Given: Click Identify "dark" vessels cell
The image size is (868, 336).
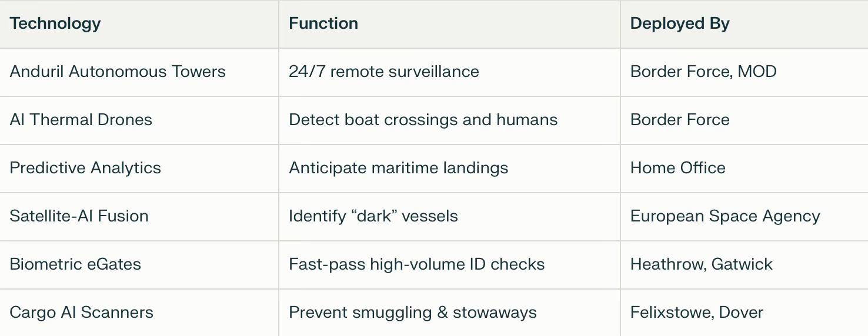Looking at the screenshot, I should (x=449, y=217).
